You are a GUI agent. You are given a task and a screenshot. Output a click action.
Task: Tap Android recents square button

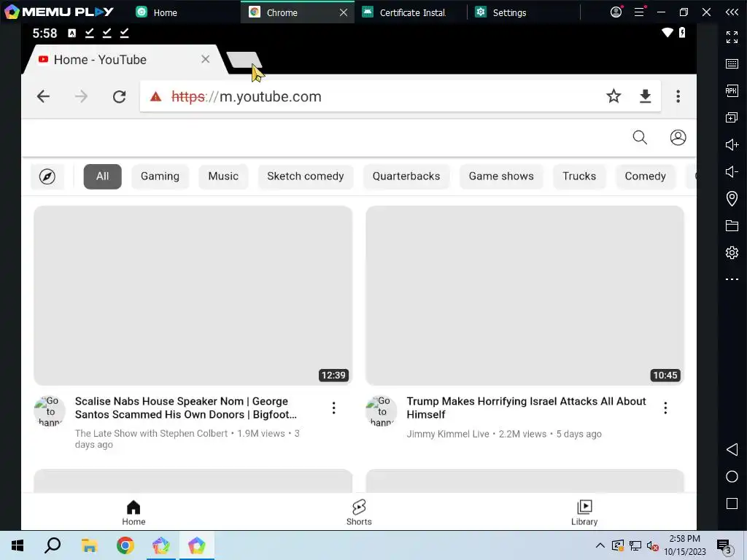coord(732,504)
